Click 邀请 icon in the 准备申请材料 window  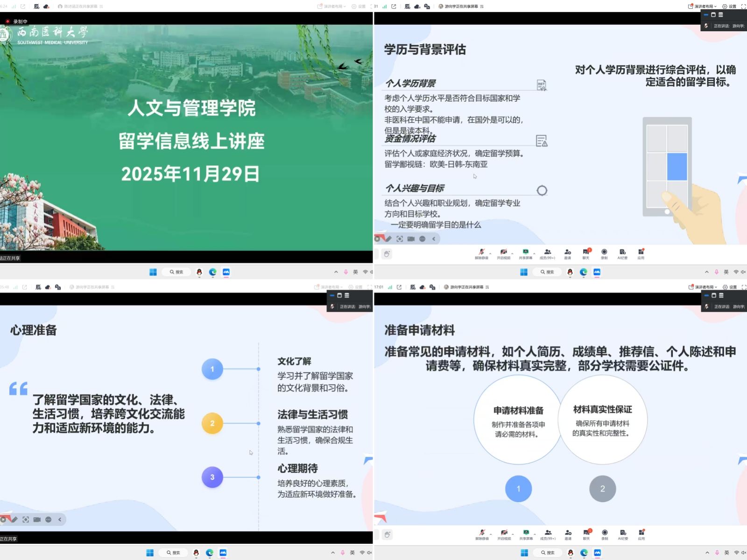[568, 533]
